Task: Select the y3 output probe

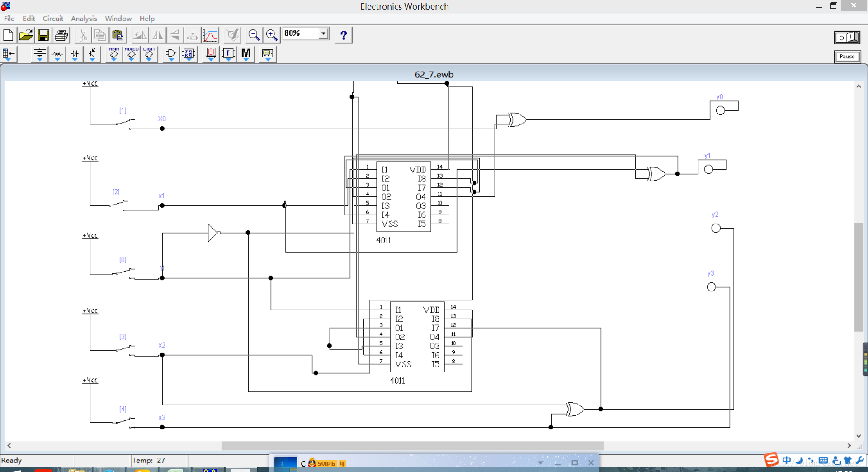Action: click(711, 287)
